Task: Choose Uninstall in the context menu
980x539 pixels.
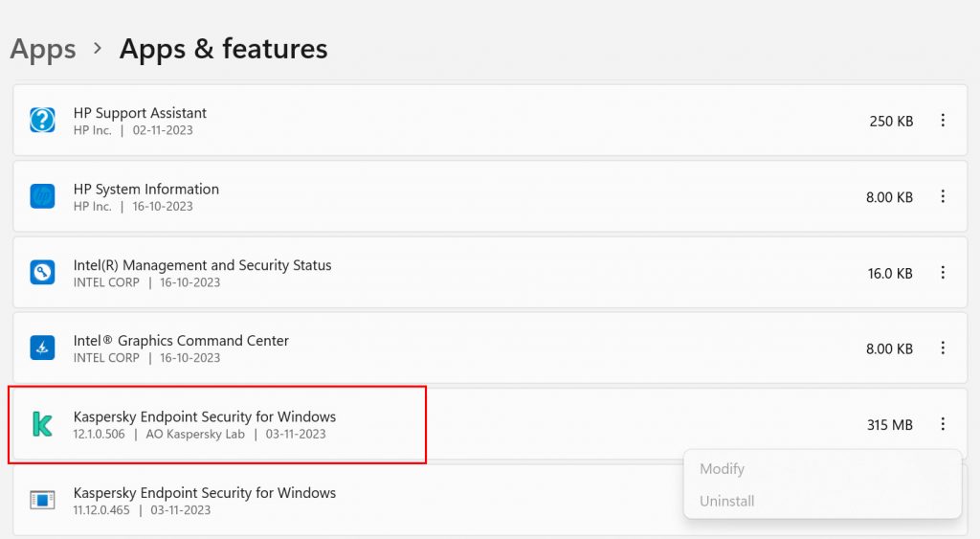Action: point(727,501)
